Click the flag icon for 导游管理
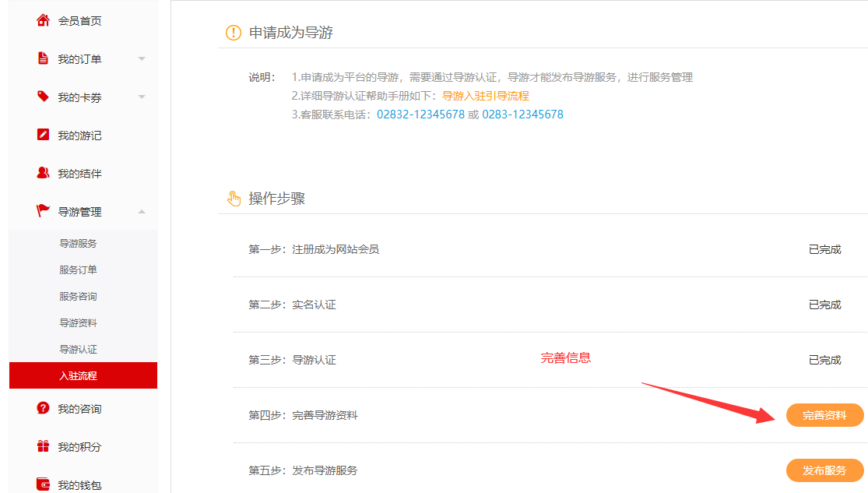This screenshot has height=493, width=868. tap(43, 211)
